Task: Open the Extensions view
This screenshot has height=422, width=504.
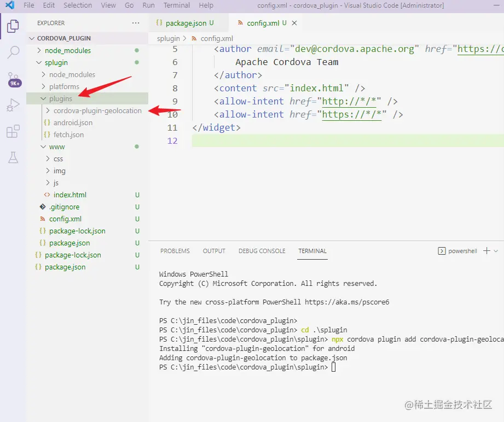Action: pos(13,131)
